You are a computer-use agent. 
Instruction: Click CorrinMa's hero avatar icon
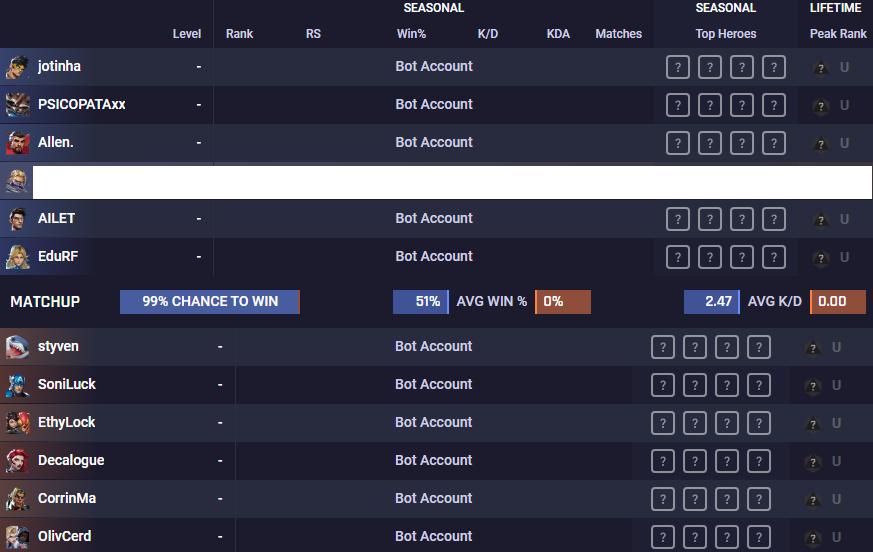coord(17,499)
